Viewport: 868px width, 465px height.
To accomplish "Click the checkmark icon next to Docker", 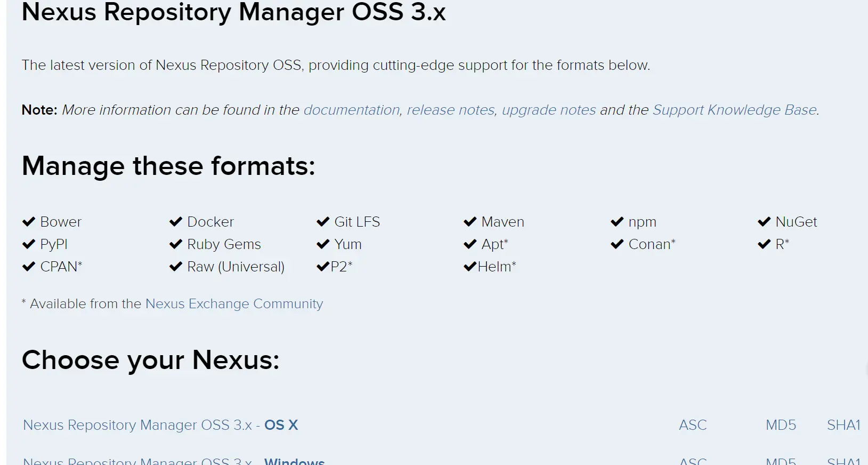I will click(176, 222).
